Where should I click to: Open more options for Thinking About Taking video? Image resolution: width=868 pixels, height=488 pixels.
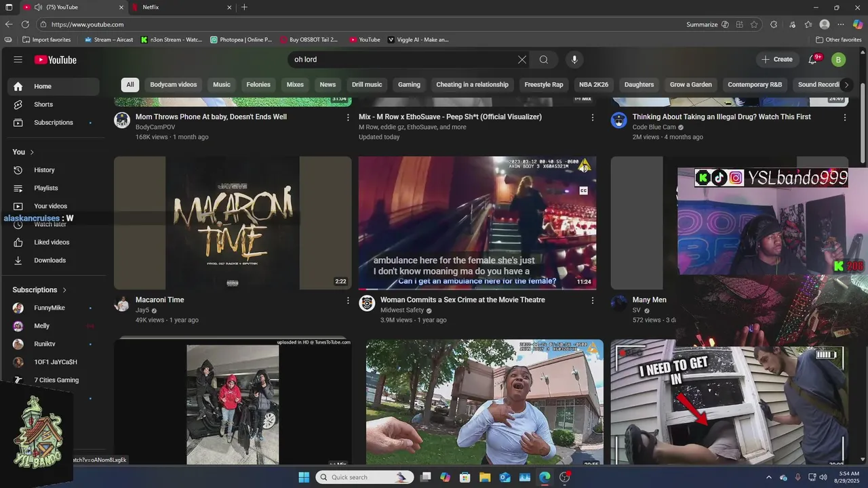[x=844, y=117]
